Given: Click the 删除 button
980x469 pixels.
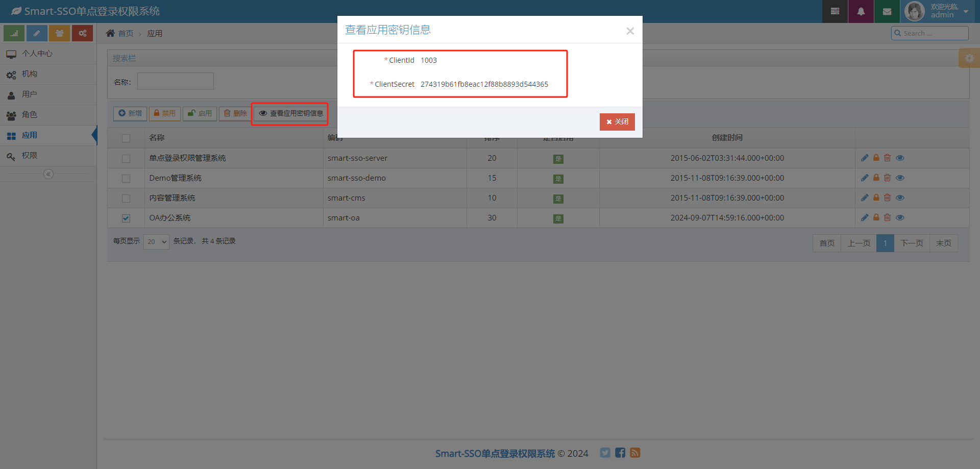Looking at the screenshot, I should pyautogui.click(x=235, y=113).
